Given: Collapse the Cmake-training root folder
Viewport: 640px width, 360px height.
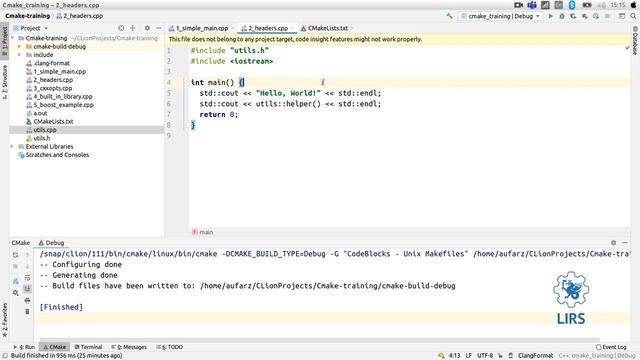Looking at the screenshot, I should click(13, 38).
